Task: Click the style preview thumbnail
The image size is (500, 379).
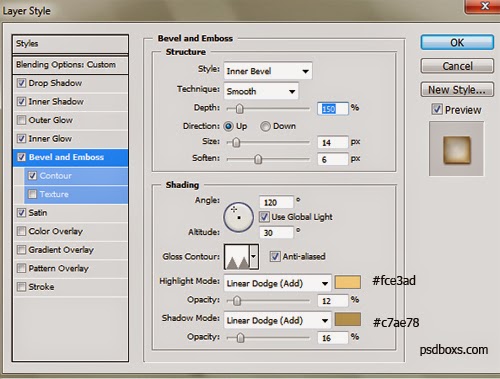Action: tap(456, 149)
